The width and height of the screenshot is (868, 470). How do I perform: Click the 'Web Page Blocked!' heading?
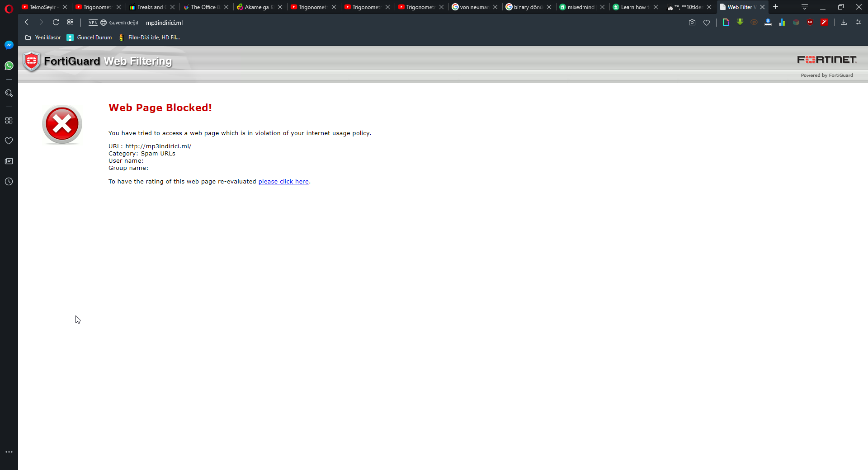click(160, 108)
